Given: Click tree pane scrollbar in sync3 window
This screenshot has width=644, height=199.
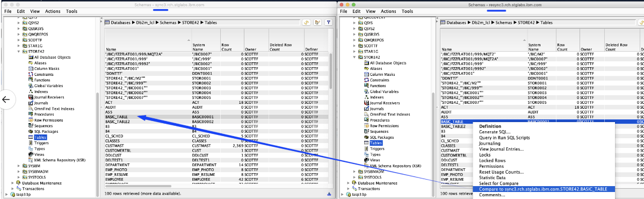Looking at the screenshot, I should pos(97,144).
